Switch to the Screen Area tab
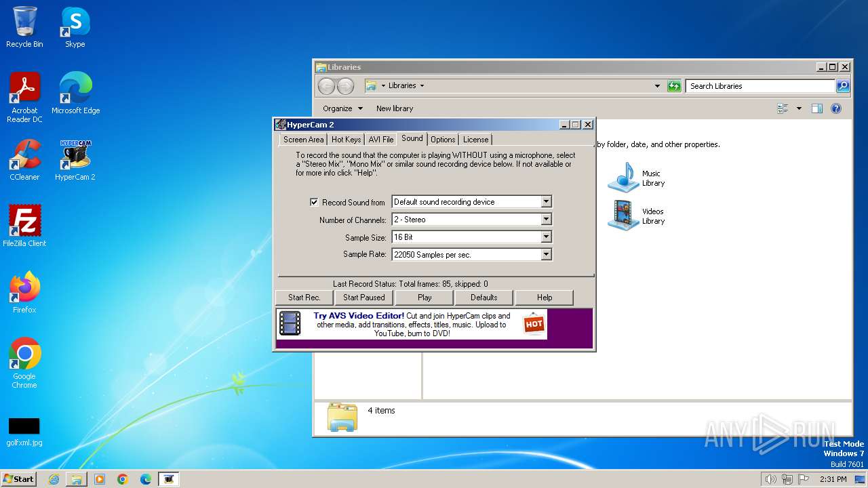This screenshot has height=488, width=868. (303, 140)
